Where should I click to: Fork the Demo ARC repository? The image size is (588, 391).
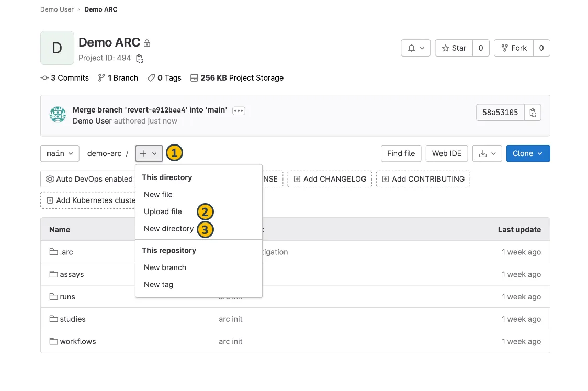click(514, 48)
